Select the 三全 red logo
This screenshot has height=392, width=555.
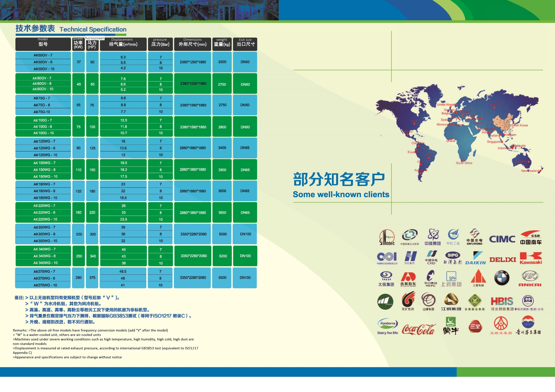[x=475, y=326]
